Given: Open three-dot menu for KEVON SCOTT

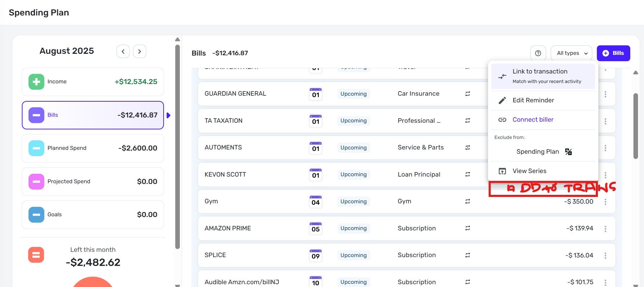Looking at the screenshot, I should pyautogui.click(x=605, y=175).
